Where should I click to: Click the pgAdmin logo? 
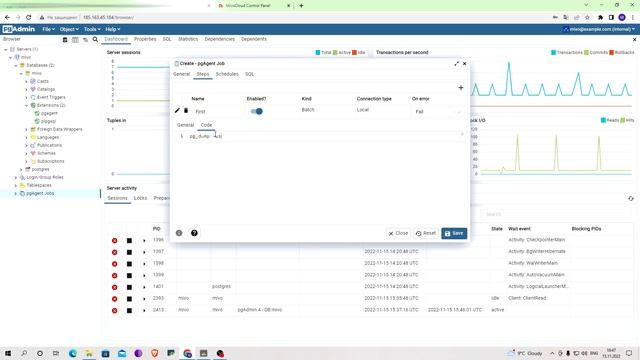(x=19, y=29)
